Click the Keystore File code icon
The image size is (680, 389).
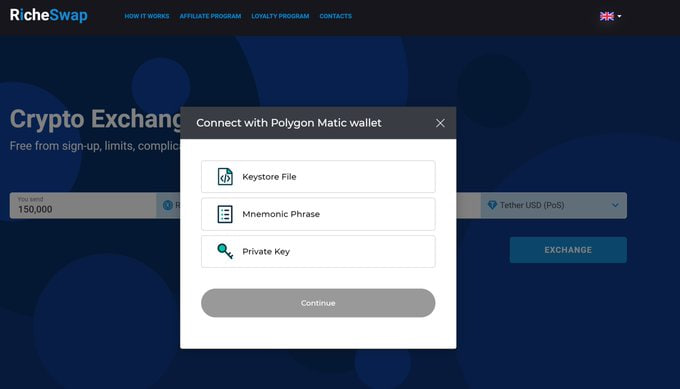pos(225,177)
